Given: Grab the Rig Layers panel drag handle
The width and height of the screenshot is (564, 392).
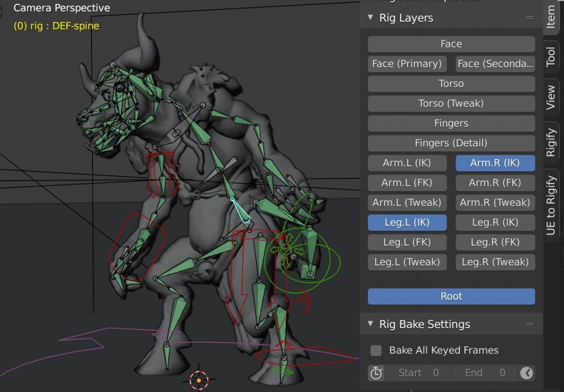Looking at the screenshot, I should pyautogui.click(x=529, y=17).
